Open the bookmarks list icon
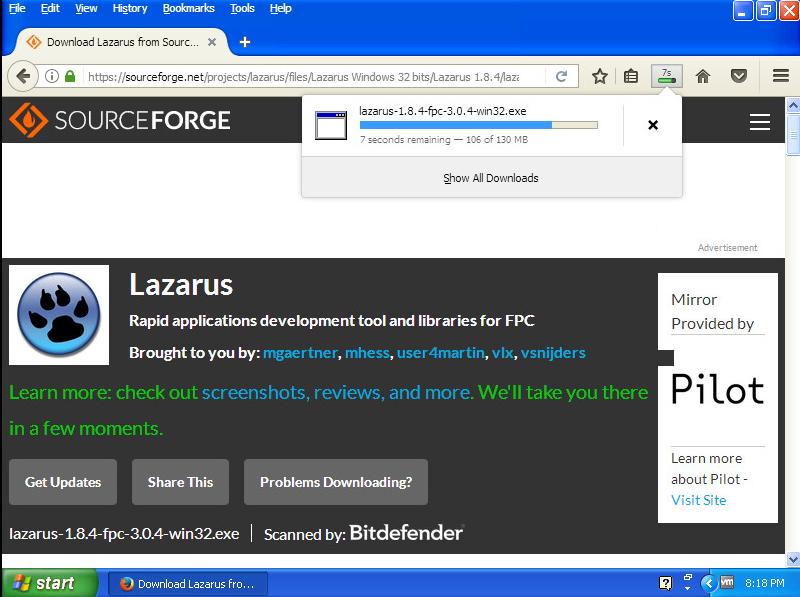 [631, 77]
